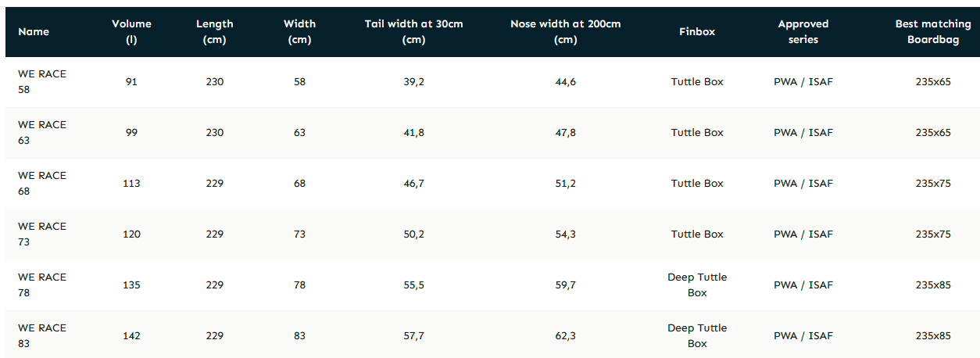Image resolution: width=980 pixels, height=358 pixels.
Task: Select the WE RACE 73 name cell
Action: click(x=42, y=234)
